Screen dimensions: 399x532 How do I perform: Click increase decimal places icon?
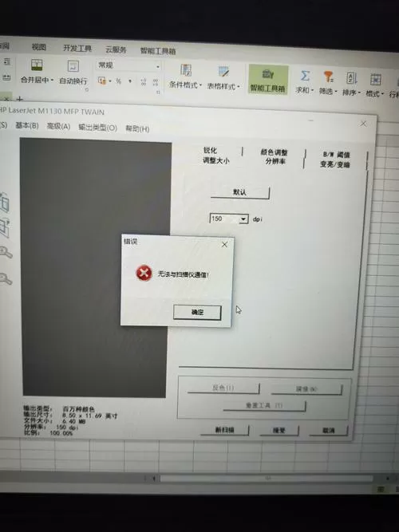[144, 82]
